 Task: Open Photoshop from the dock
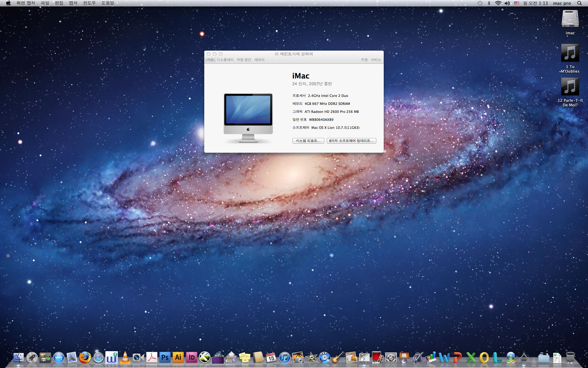[x=165, y=357]
